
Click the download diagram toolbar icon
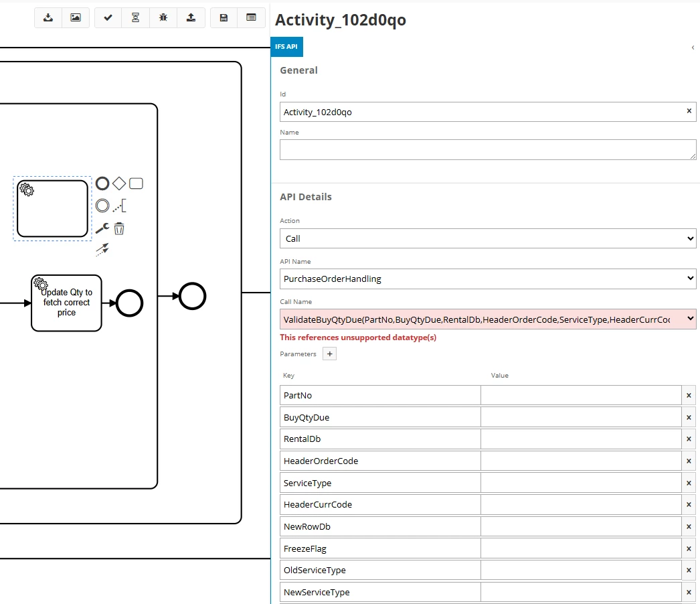[x=48, y=18]
